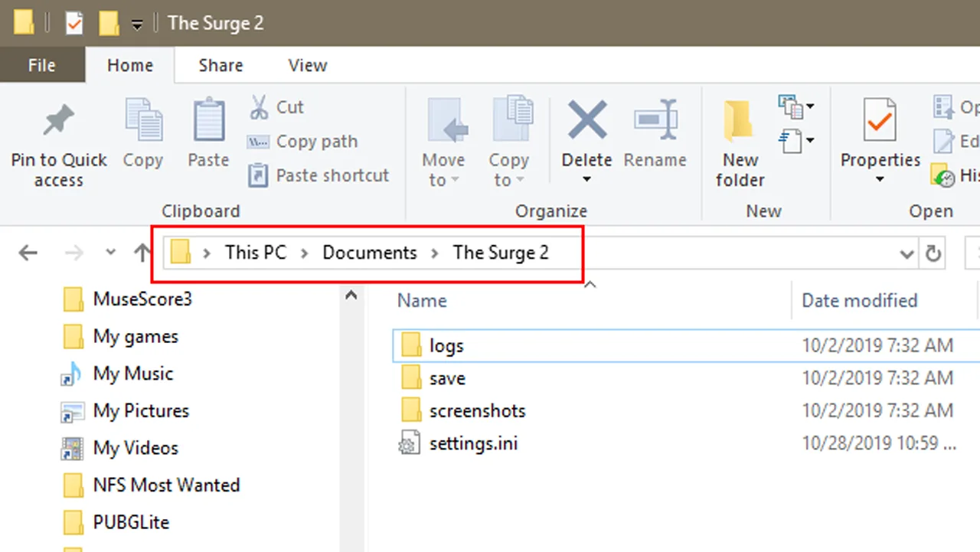This screenshot has height=552, width=980.
Task: Select My games in the navigation pane
Action: click(x=136, y=336)
